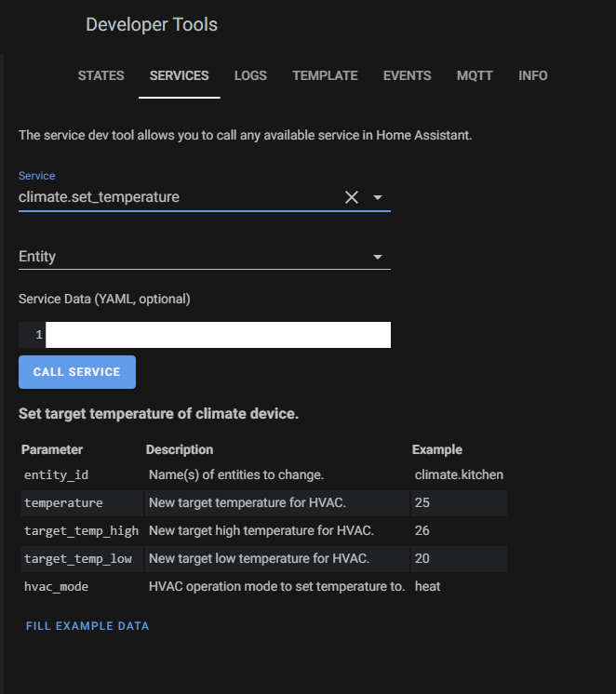The height and width of the screenshot is (694, 616).
Task: Switch to the States tab
Action: pos(101,75)
